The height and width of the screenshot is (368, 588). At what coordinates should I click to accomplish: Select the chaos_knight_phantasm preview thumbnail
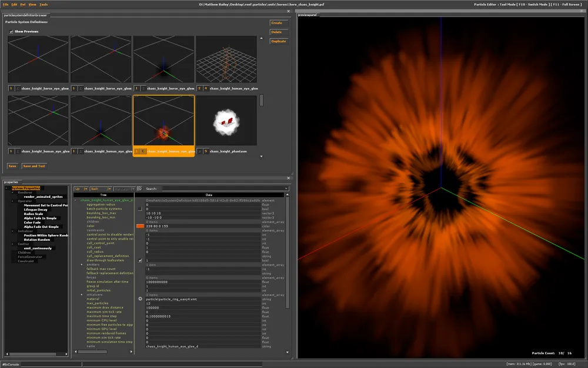[x=226, y=121]
